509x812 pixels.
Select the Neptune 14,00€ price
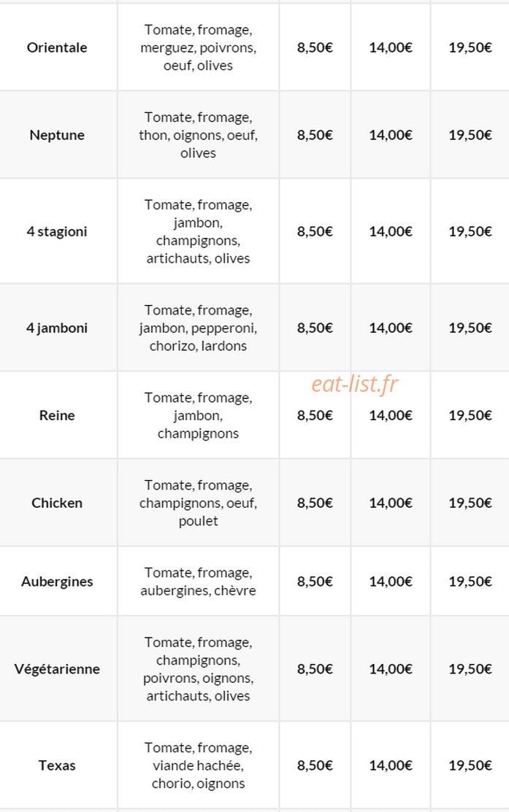click(391, 135)
